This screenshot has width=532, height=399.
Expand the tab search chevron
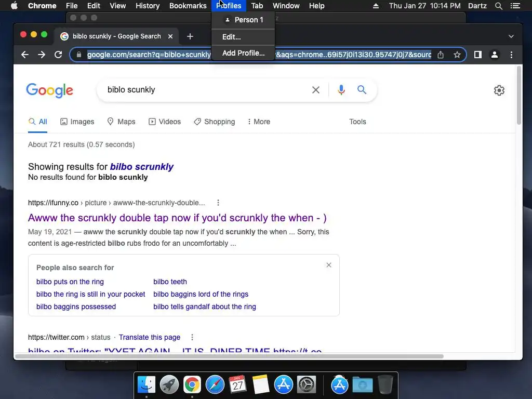(x=511, y=36)
